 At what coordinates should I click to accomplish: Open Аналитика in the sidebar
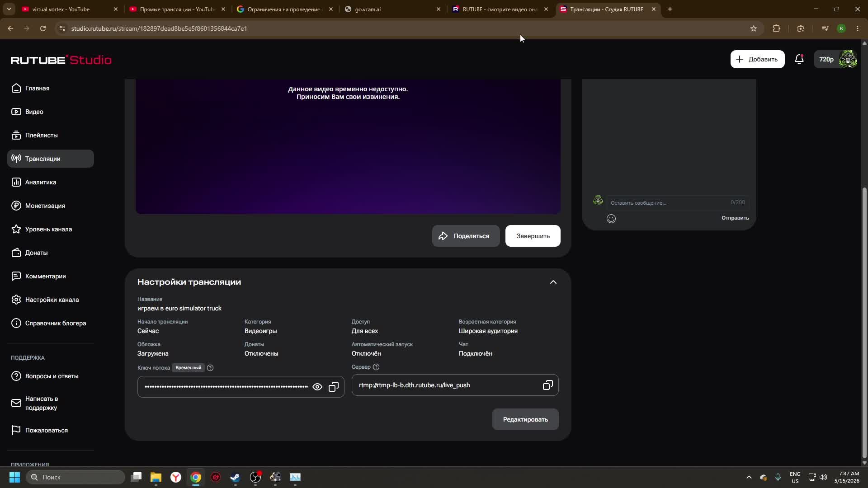click(51, 182)
